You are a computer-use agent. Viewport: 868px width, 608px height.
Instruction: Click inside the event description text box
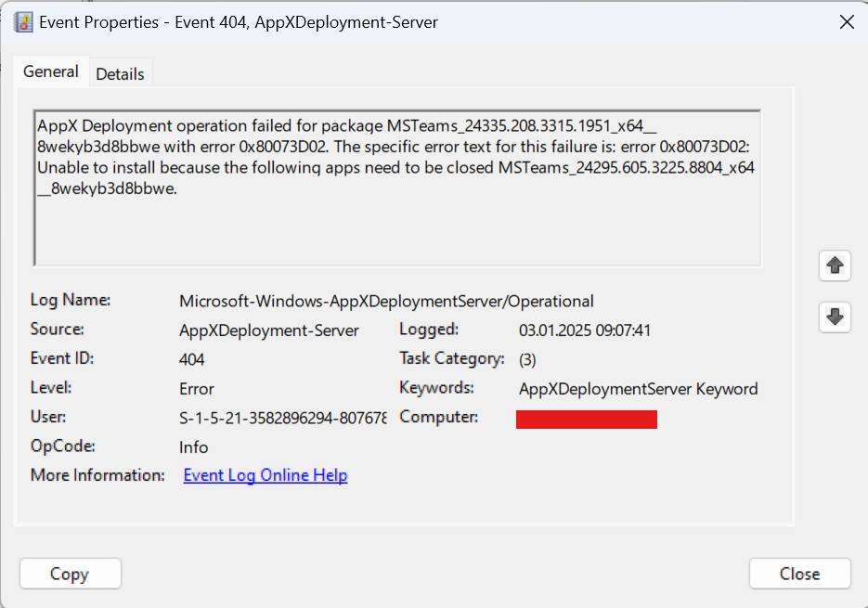coord(397,188)
